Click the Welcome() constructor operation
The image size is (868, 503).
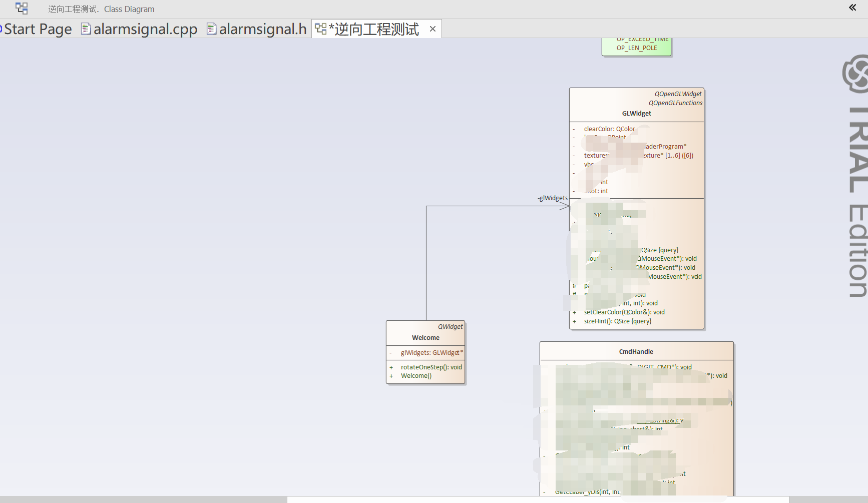(416, 376)
